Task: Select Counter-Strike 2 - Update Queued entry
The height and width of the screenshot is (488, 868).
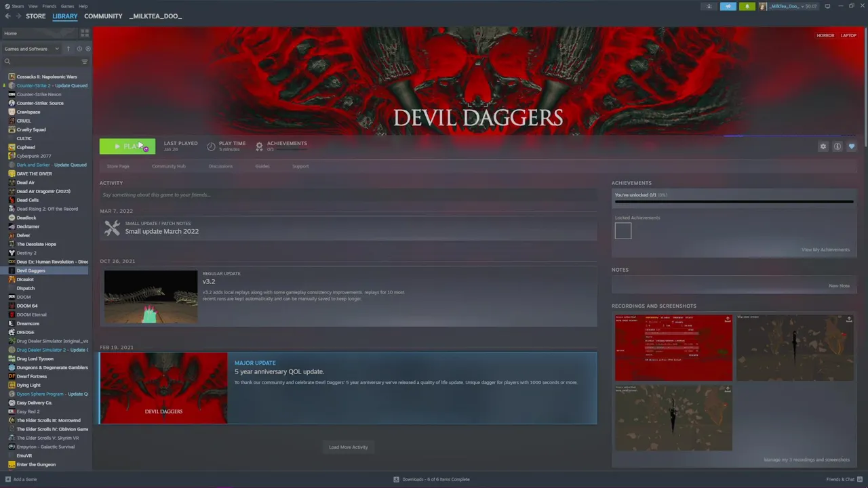Action: 52,85
